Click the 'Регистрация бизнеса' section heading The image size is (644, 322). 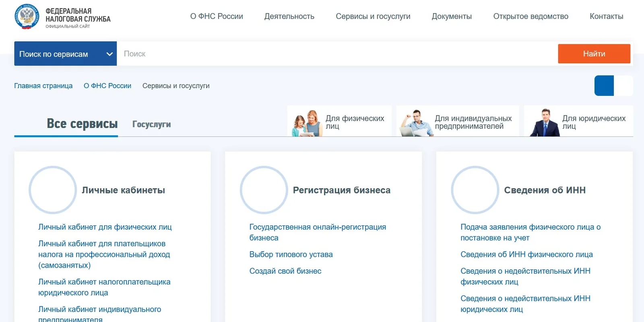(x=342, y=190)
